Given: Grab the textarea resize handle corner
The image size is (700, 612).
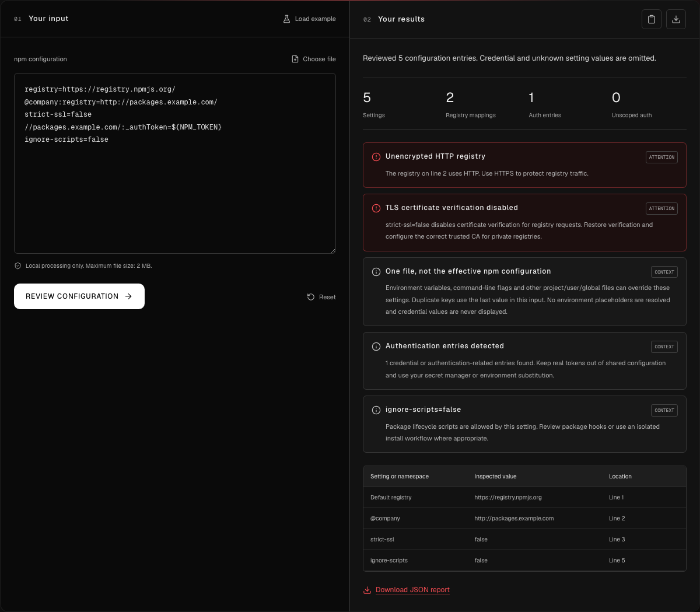Looking at the screenshot, I should pyautogui.click(x=332, y=250).
